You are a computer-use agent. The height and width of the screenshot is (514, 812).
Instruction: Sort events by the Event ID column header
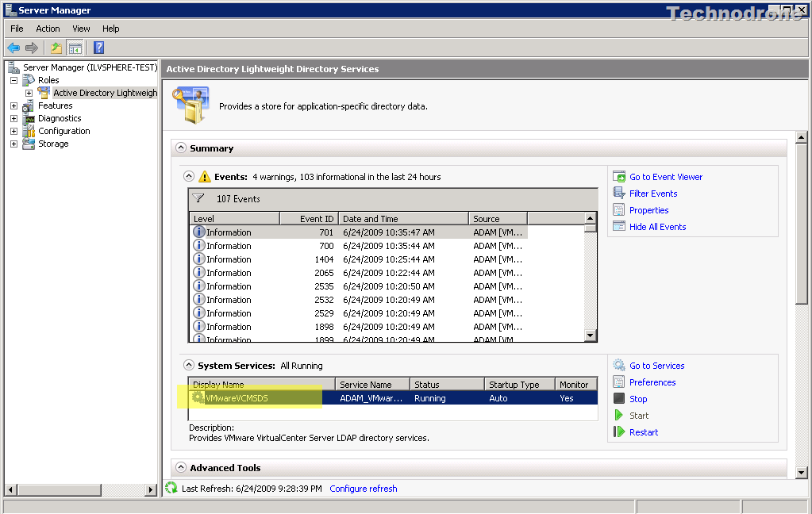pyautogui.click(x=309, y=218)
